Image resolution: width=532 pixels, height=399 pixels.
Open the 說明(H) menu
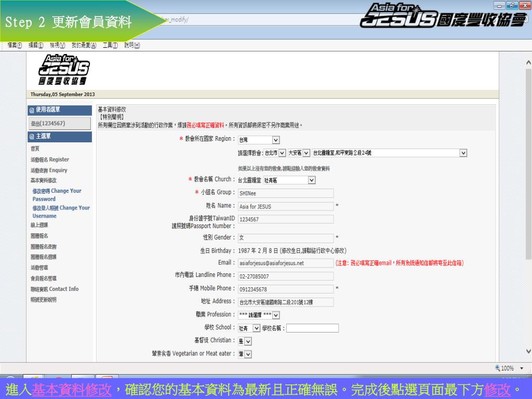click(132, 45)
